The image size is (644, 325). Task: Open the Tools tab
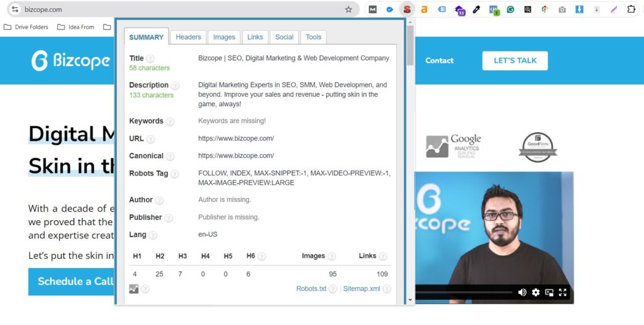tap(313, 37)
